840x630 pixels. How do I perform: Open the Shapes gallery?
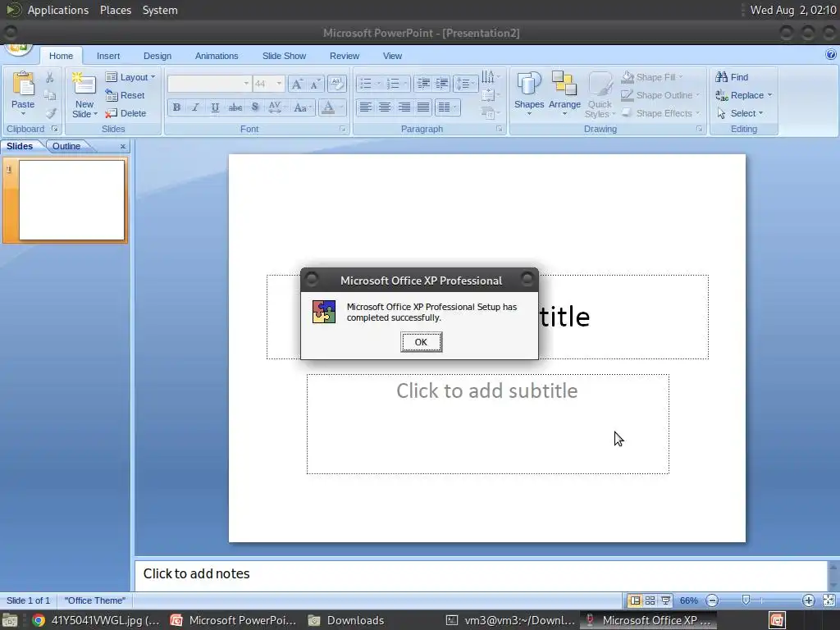pos(529,94)
